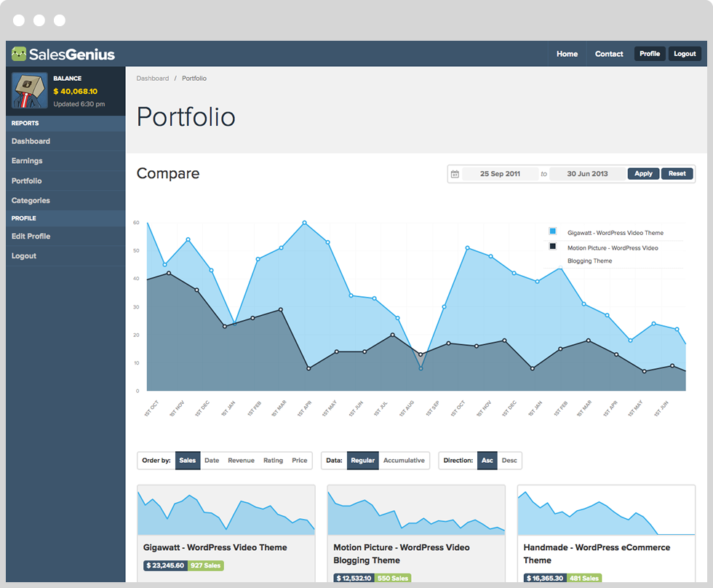Screen dimensions: 713x588
Task: Switch data mode to Accumulative
Action: tap(404, 460)
